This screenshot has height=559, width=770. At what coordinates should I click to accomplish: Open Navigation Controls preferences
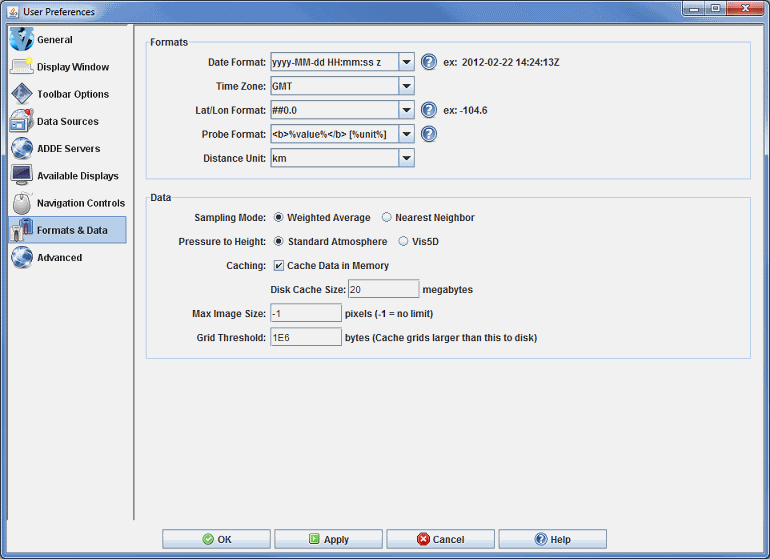(x=67, y=203)
